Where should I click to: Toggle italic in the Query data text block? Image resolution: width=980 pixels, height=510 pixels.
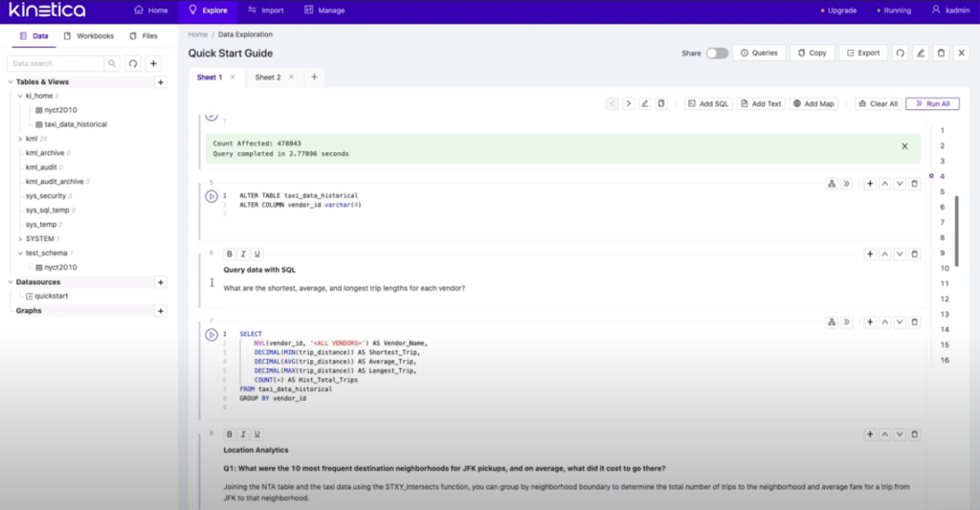243,255
